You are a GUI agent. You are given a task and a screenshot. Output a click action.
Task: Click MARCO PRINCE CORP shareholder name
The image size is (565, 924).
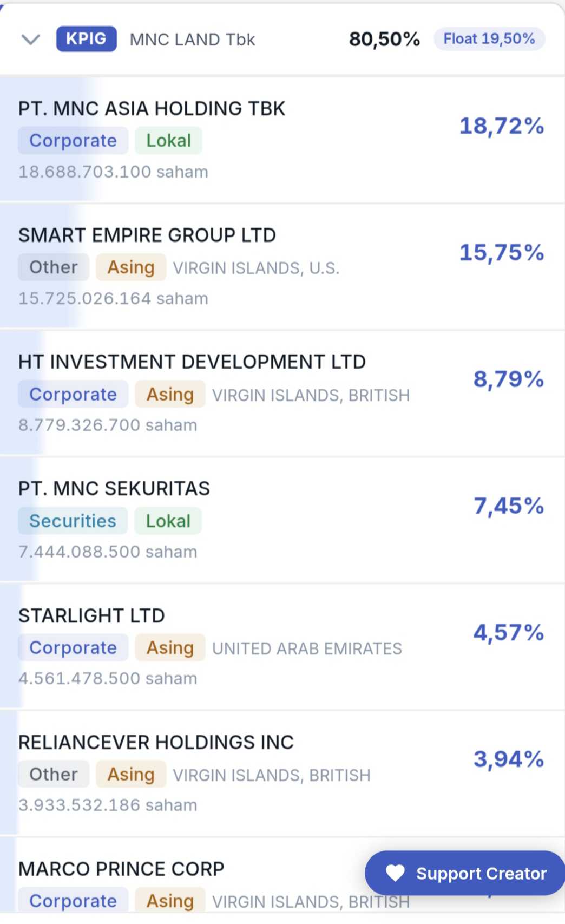(121, 869)
